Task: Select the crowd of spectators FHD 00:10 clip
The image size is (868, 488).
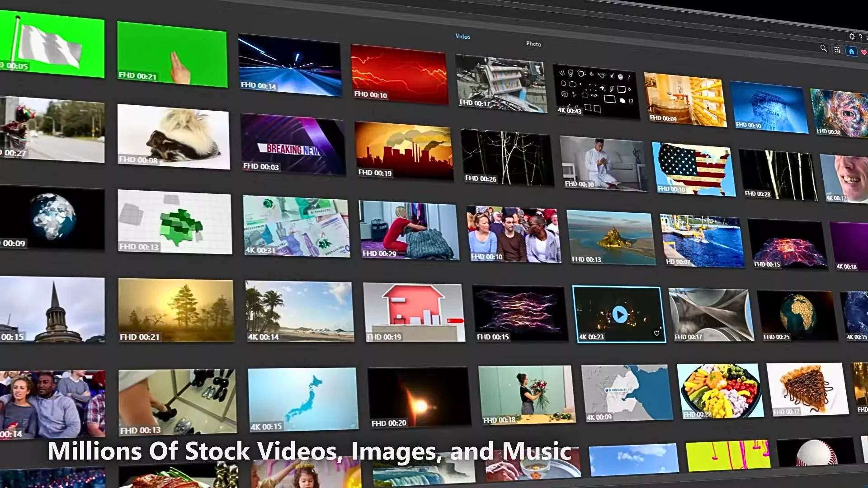Action: click(514, 235)
